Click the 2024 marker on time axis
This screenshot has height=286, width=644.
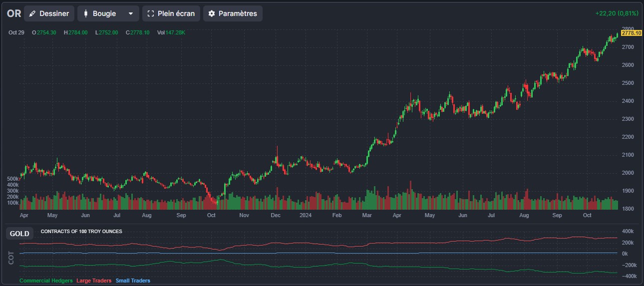pyautogui.click(x=305, y=216)
